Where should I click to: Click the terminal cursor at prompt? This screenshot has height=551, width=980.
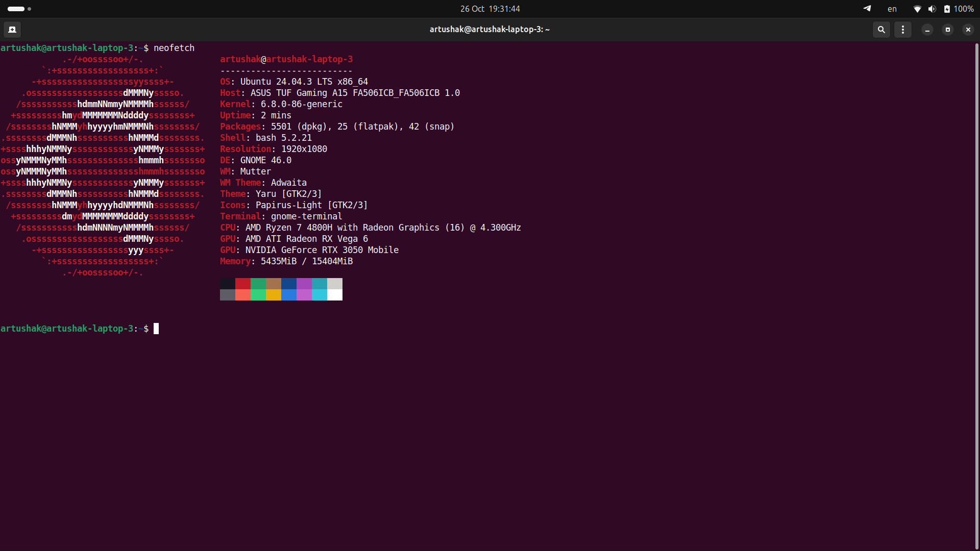pos(156,329)
